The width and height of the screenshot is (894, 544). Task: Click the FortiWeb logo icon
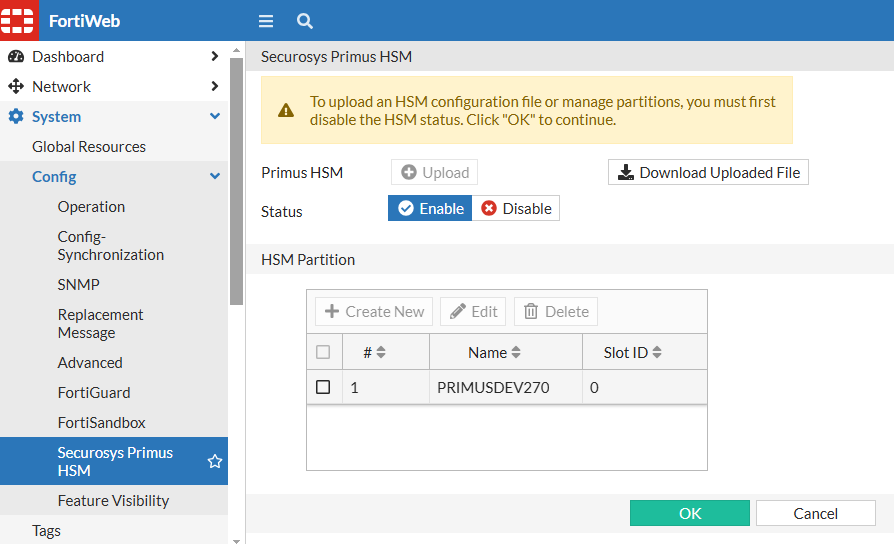[18, 20]
